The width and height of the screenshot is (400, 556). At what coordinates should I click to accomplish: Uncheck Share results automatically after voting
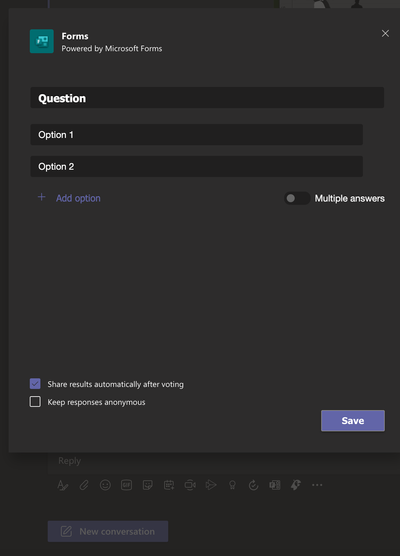coord(35,384)
